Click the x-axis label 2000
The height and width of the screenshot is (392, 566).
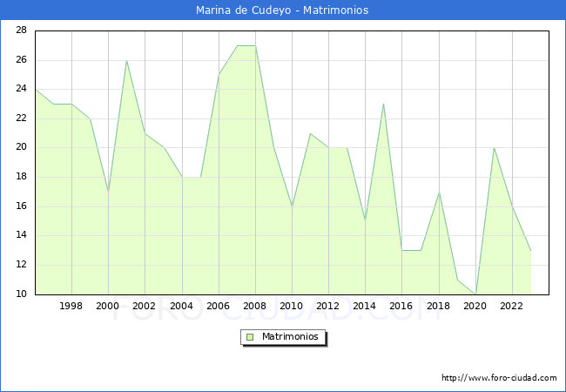pyautogui.click(x=108, y=306)
